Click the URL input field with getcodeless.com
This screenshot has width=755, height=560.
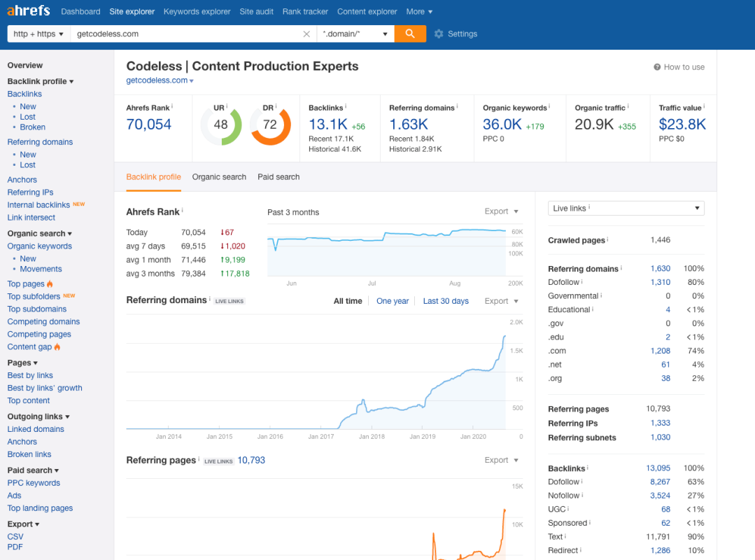185,34
